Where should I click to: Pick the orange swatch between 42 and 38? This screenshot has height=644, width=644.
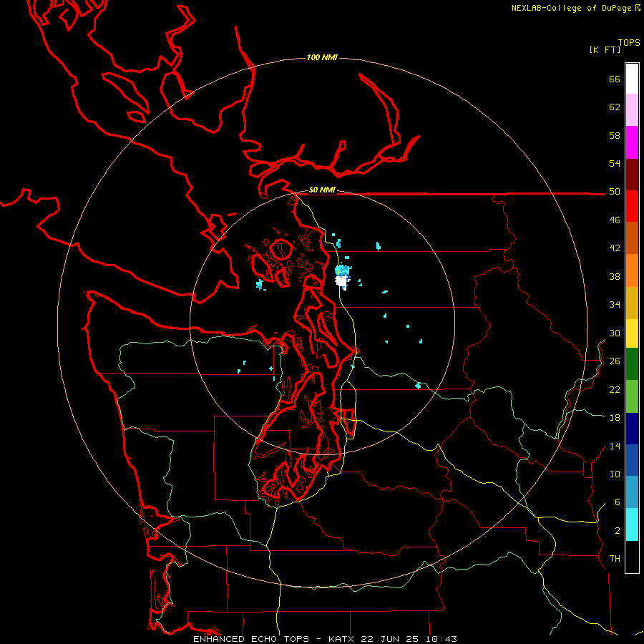pos(632,270)
